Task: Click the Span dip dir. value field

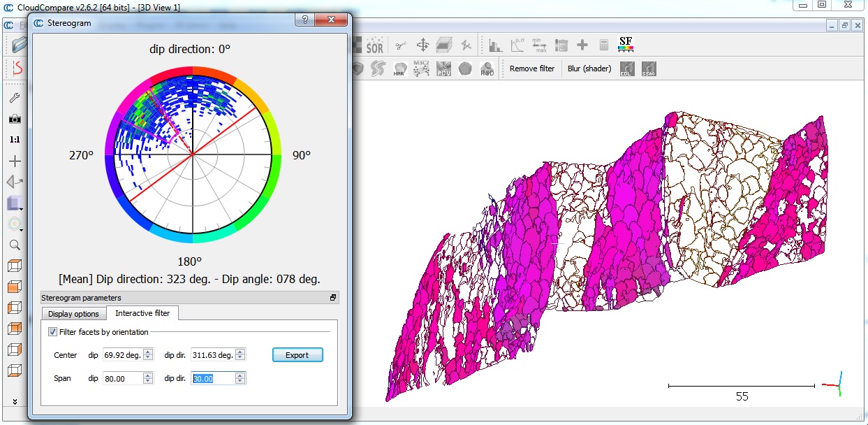Action: pos(213,378)
